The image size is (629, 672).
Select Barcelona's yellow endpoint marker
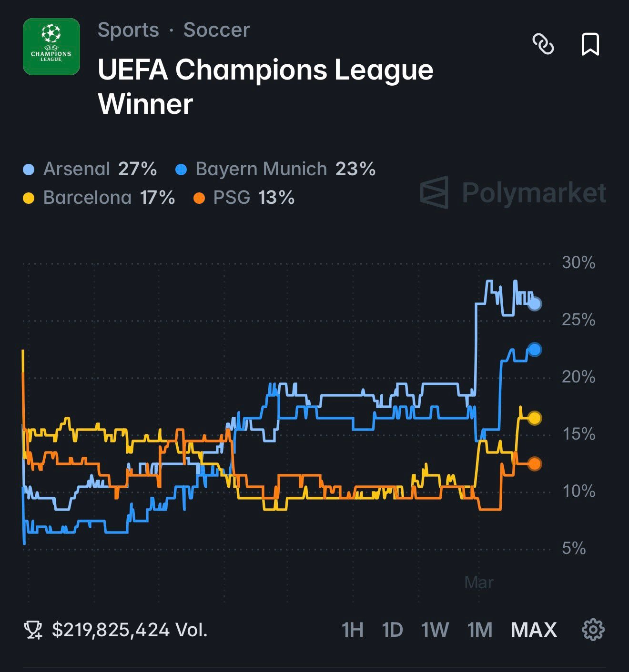534,418
